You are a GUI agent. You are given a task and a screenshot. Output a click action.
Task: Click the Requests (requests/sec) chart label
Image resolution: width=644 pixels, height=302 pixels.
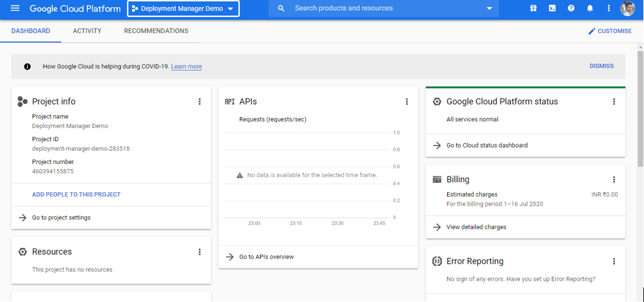point(273,119)
